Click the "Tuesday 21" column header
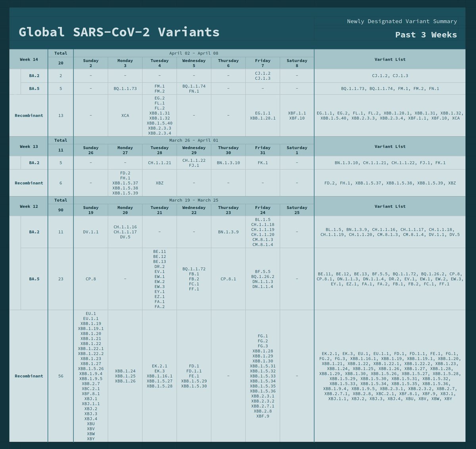Viewport: 476px width, 449px height. 159,210
